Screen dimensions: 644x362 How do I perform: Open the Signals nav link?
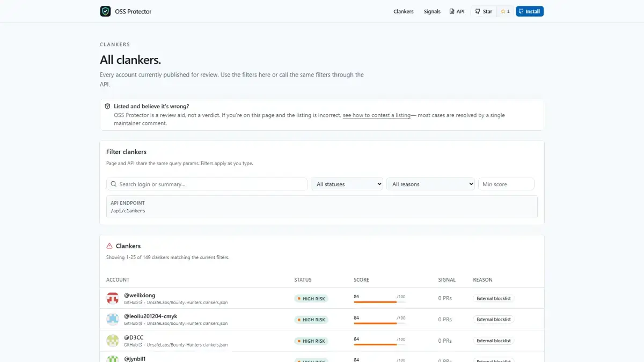click(432, 11)
